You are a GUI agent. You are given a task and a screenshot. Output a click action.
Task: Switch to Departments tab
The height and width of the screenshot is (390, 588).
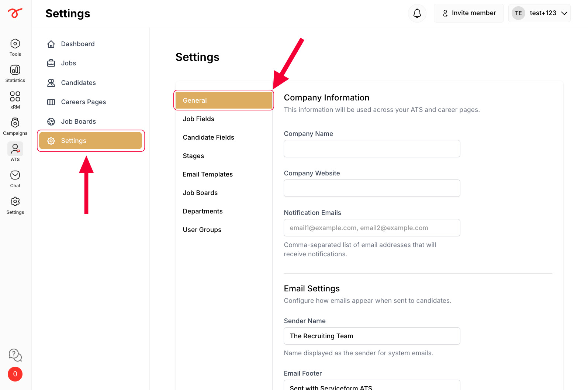pos(224,211)
